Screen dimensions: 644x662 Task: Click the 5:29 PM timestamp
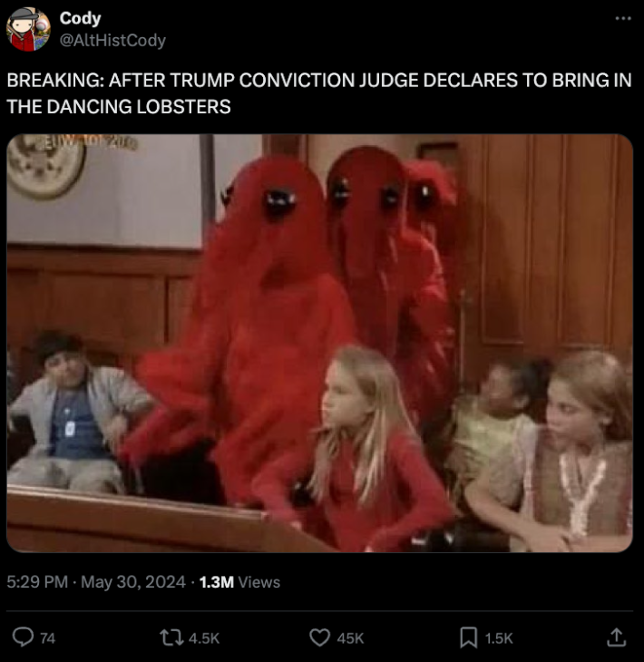(x=37, y=582)
